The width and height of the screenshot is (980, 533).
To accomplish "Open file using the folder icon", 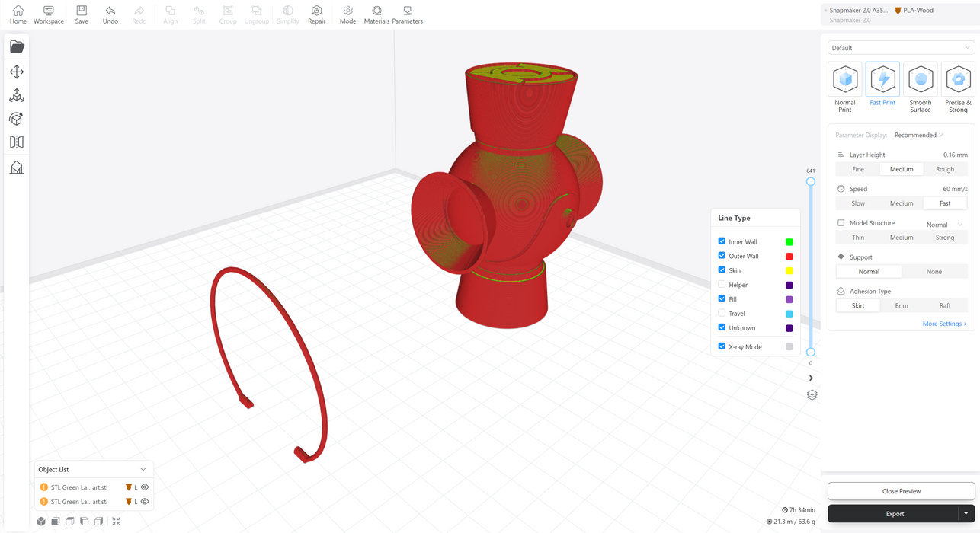I will point(17,46).
